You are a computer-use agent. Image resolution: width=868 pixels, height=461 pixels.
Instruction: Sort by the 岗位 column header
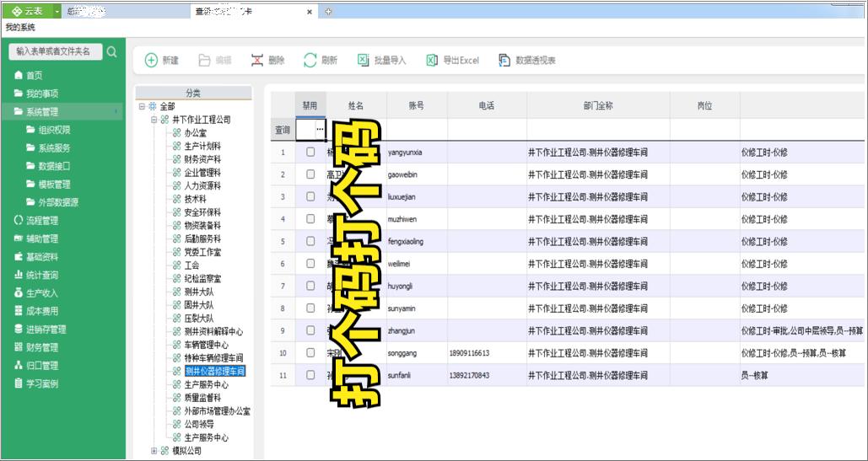pos(704,105)
